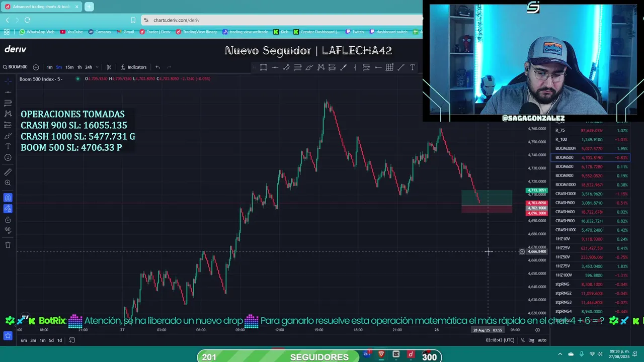Image resolution: width=644 pixels, height=362 pixels.
Task: Activate the zoom-in magnifier tool
Action: [8, 183]
